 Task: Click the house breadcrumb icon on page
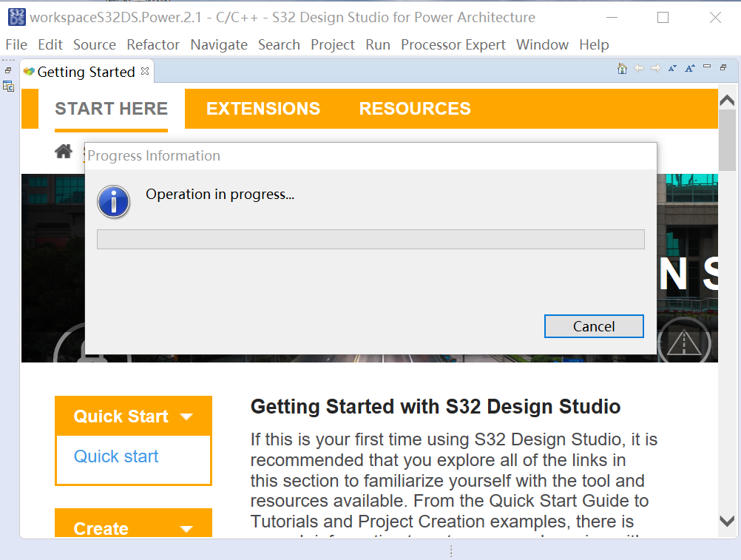(64, 152)
